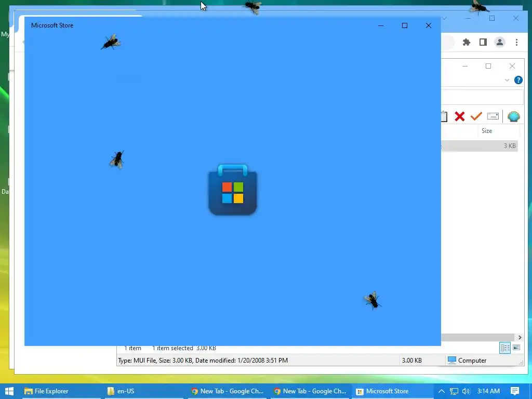Click the 'Type: MUI File' status text
The width and height of the screenshot is (532, 399).
tap(203, 361)
